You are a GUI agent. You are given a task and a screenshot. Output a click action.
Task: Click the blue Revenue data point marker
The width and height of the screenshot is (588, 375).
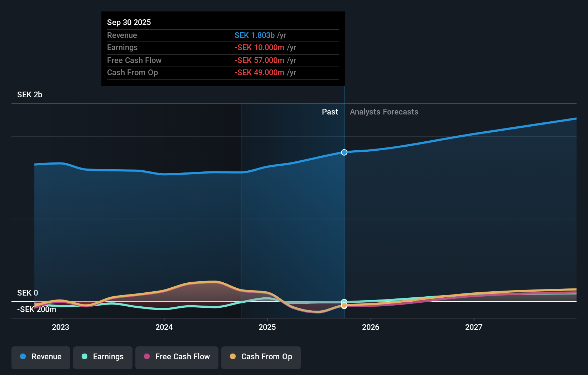[x=344, y=152]
